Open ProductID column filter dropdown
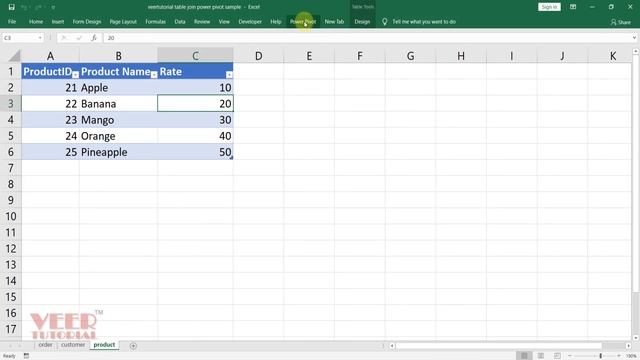The height and width of the screenshot is (360, 640). (75, 75)
